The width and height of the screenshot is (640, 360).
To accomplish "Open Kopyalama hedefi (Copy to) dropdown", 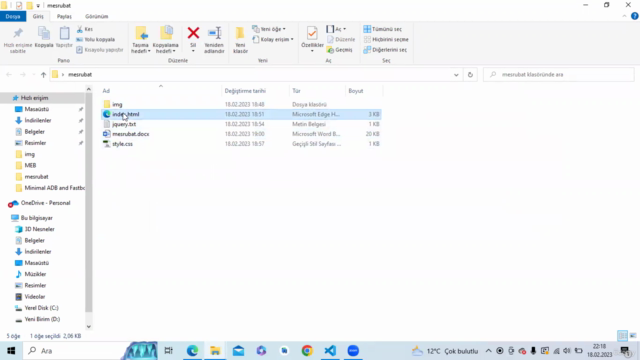I will 165,40.
